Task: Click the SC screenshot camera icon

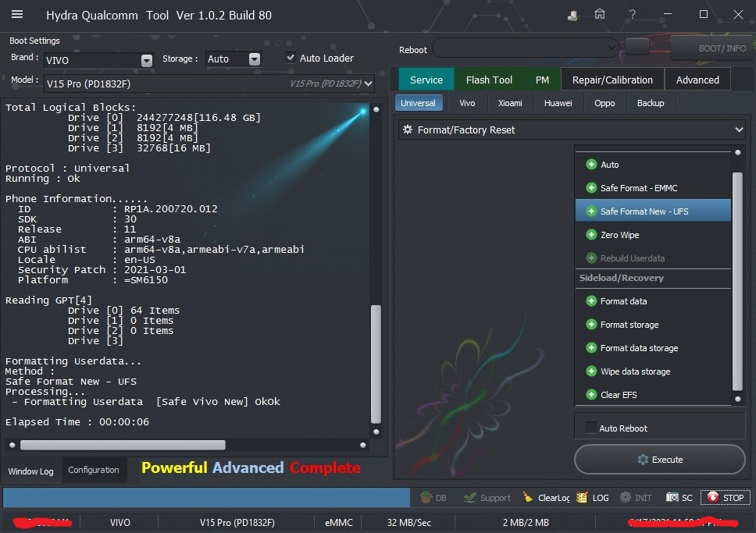Action: click(x=672, y=497)
